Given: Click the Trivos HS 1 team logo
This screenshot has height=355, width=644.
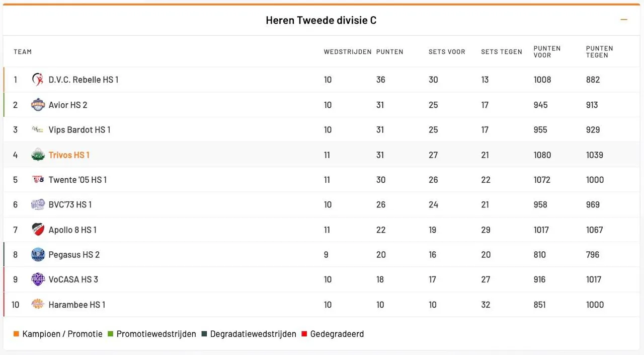Looking at the screenshot, I should (38, 155).
